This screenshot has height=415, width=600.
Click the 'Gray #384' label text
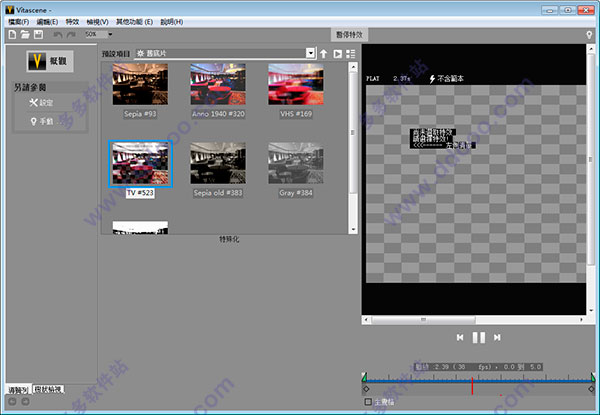tap(296, 193)
